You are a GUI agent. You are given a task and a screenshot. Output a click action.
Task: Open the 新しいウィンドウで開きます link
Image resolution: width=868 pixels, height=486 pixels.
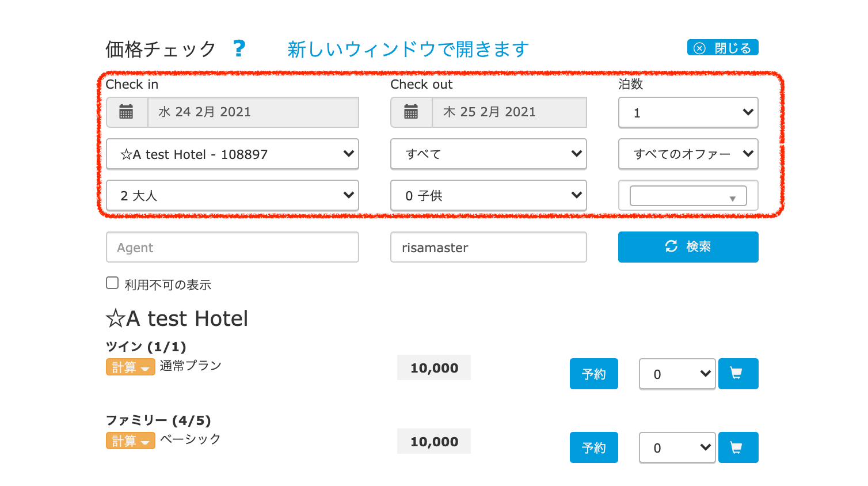408,50
